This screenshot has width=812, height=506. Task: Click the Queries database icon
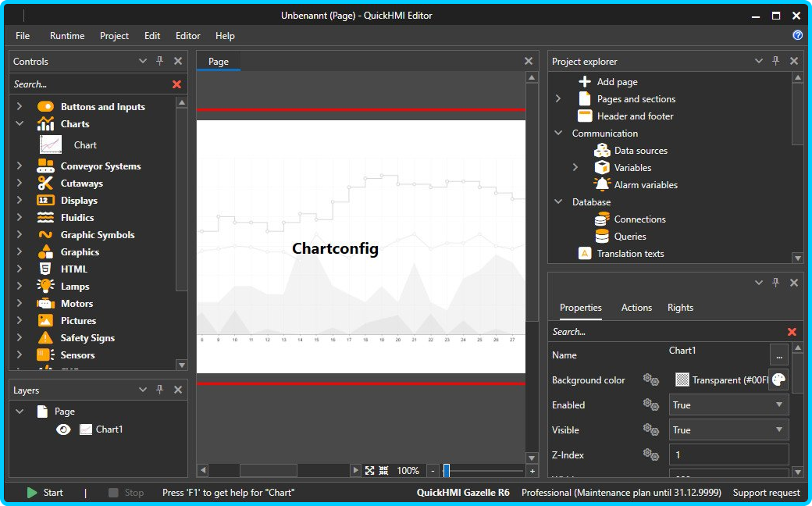[602, 237]
